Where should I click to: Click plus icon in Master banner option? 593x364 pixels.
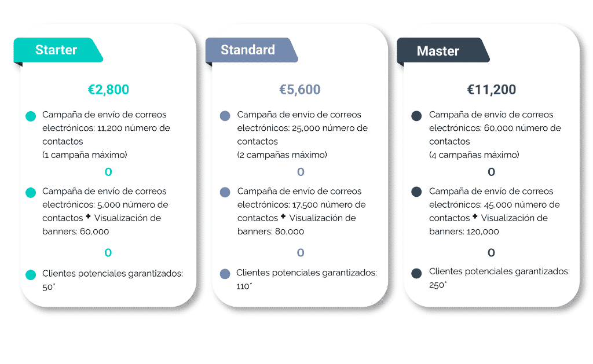point(475,217)
